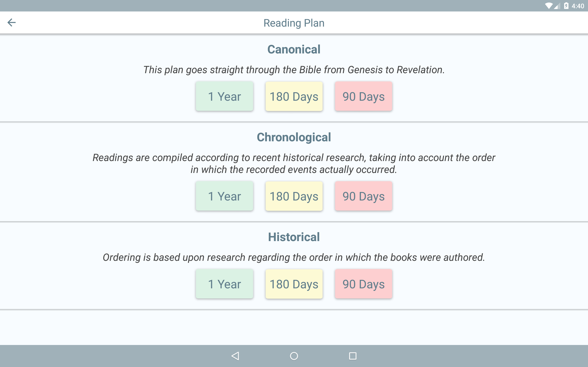Viewport: 588px width, 367px height.
Task: Choose 180 Days under Chronological
Action: click(294, 196)
